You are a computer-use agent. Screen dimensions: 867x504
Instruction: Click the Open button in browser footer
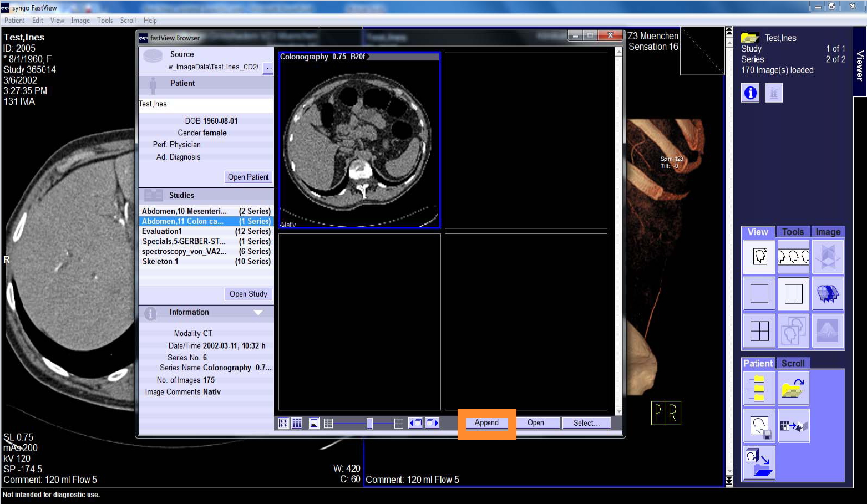click(535, 422)
